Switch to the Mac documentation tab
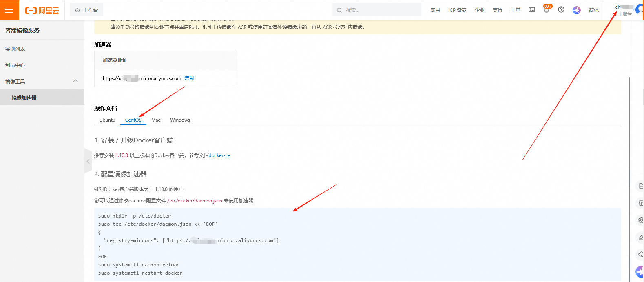This screenshot has width=644, height=282. pyautogui.click(x=156, y=120)
